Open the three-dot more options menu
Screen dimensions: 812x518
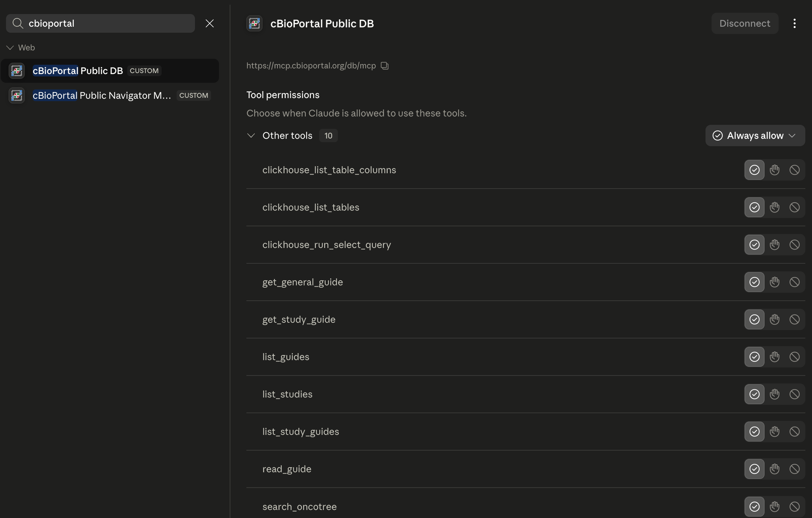click(x=795, y=23)
